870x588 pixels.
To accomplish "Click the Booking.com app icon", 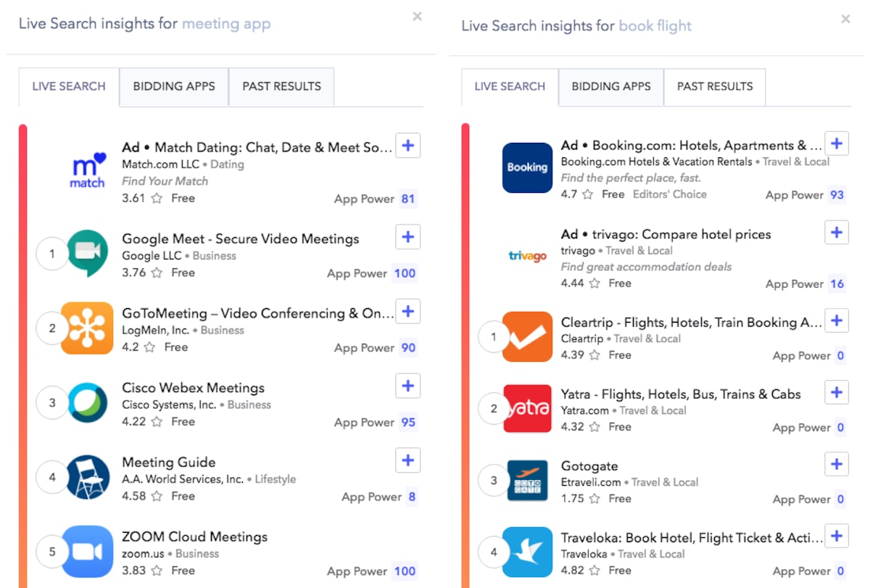I will pos(527,167).
